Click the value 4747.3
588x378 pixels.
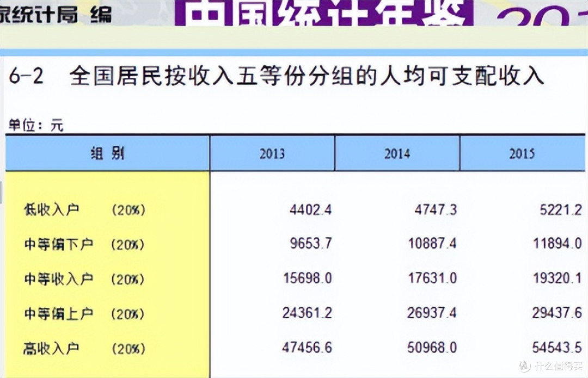tap(436, 209)
